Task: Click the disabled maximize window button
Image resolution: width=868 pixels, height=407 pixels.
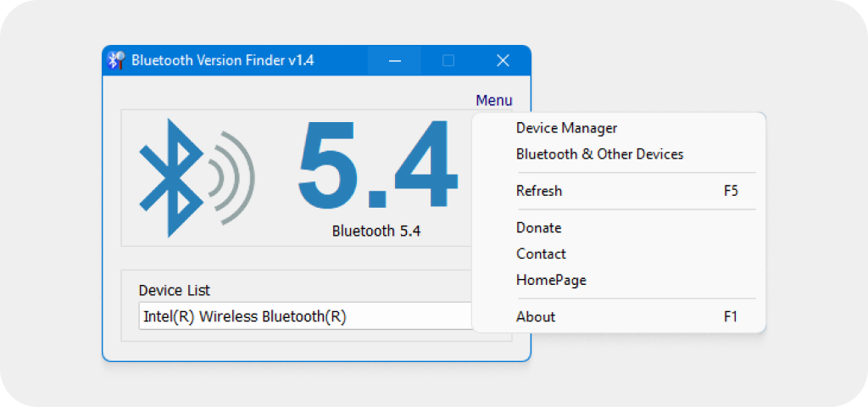Action: (448, 60)
